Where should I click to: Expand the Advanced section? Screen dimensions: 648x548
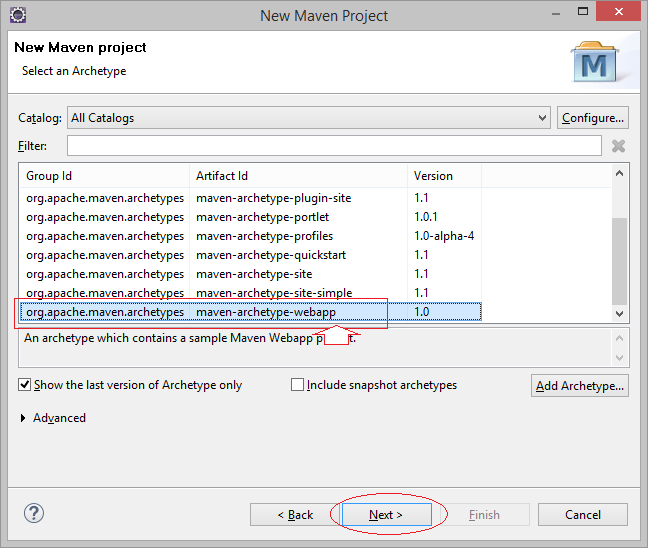click(x=23, y=418)
